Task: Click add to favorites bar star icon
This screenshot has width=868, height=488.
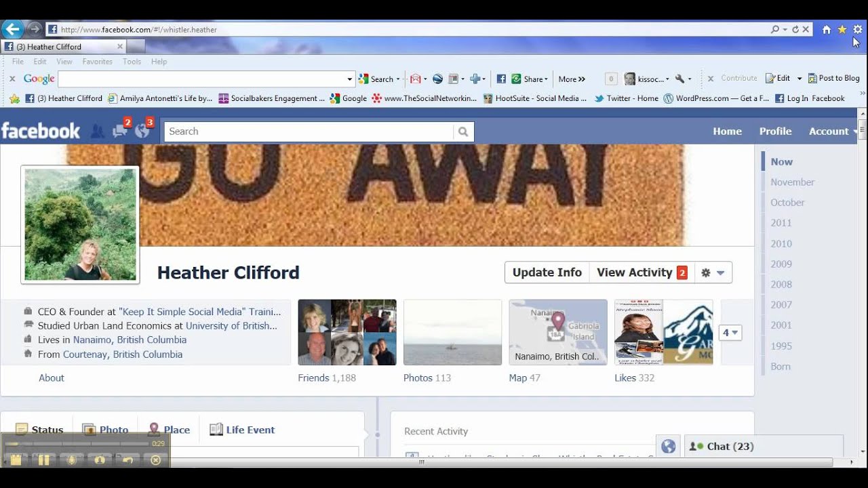Action: 14,98
